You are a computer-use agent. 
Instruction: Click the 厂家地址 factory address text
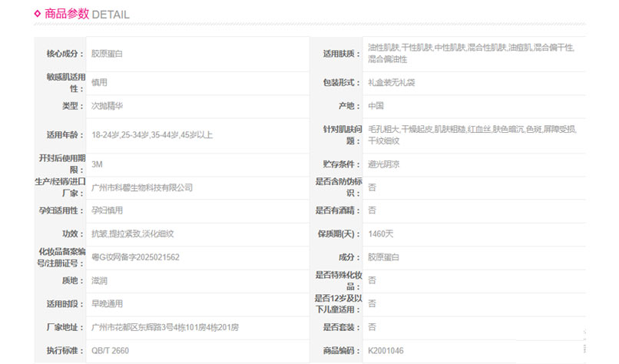click(x=164, y=328)
